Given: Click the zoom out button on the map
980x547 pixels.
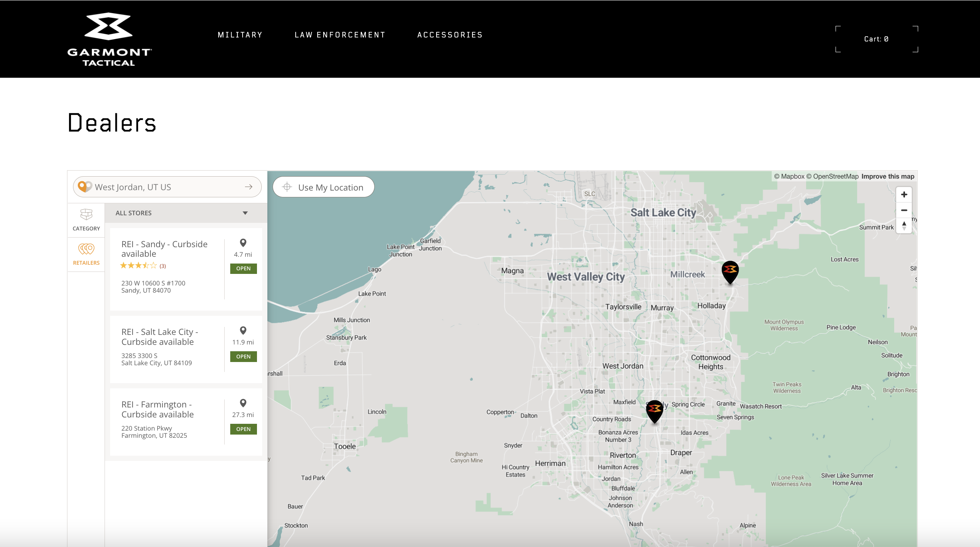Looking at the screenshot, I should (x=904, y=210).
